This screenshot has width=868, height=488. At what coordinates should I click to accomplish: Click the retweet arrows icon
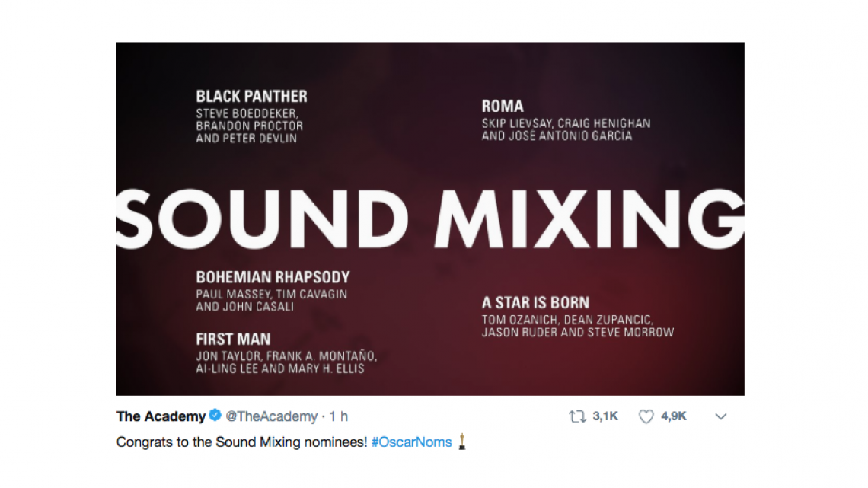click(578, 416)
